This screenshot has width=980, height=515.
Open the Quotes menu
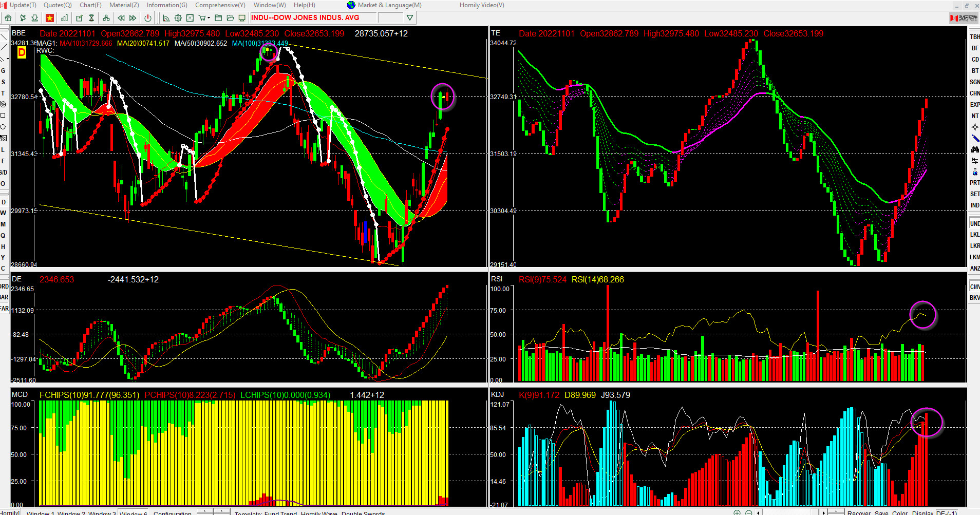tap(58, 5)
